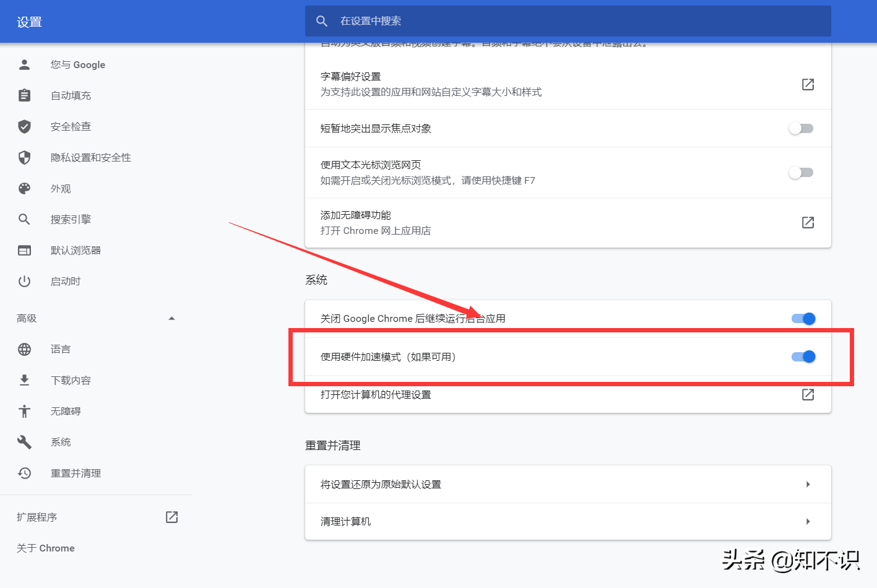
Task: Toggle off 关闭 Google Chrome 后继续运行后台应用
Action: click(x=803, y=318)
